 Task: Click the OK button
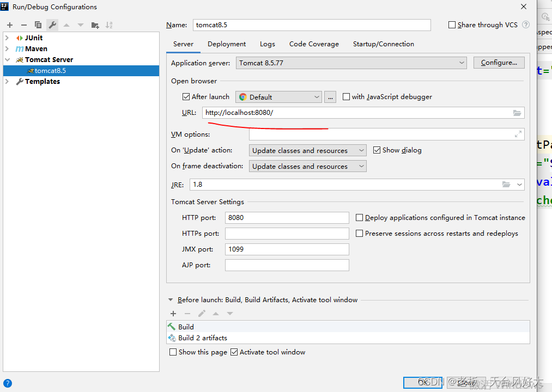coord(423,382)
